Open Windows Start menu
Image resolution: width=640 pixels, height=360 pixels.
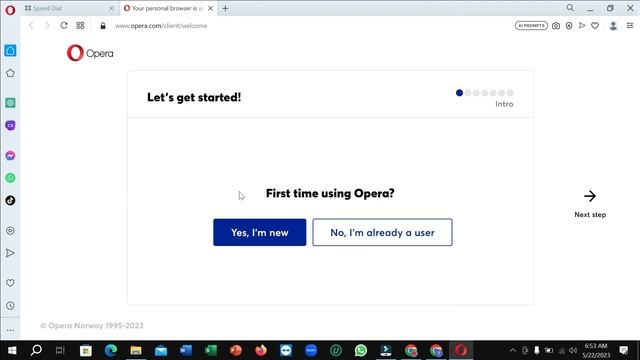12,350
